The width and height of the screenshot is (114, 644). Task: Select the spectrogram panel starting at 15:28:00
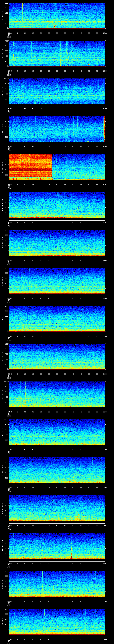pos(57,546)
